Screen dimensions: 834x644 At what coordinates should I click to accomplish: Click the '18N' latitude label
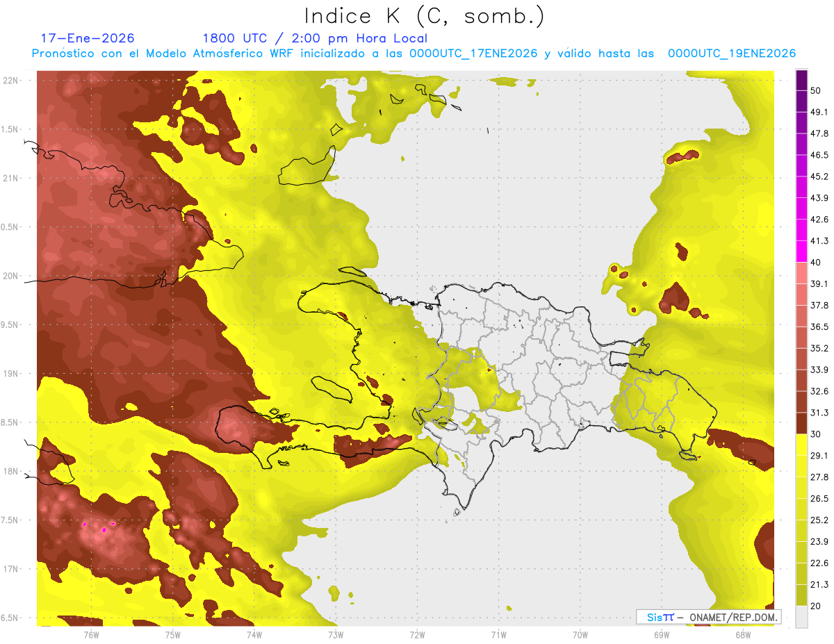tap(12, 472)
